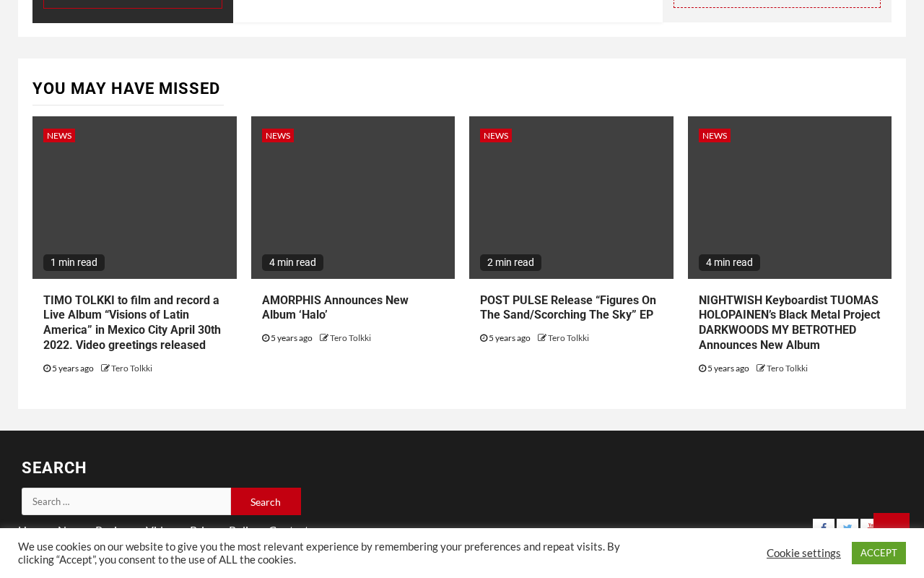924x578 pixels.
Task: Open the Facebook social icon in footer
Action: point(824,525)
